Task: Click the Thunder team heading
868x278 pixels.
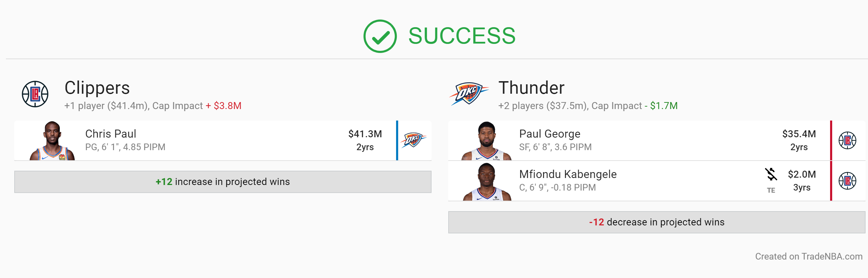Action: coord(531,88)
